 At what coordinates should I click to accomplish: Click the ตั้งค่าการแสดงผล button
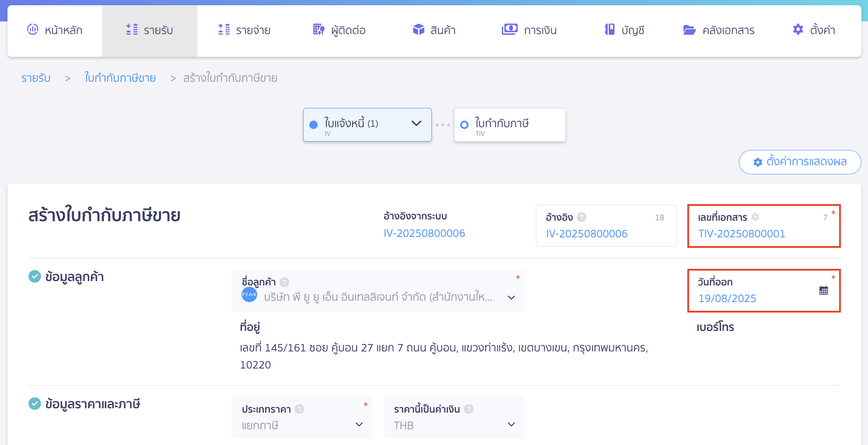800,162
